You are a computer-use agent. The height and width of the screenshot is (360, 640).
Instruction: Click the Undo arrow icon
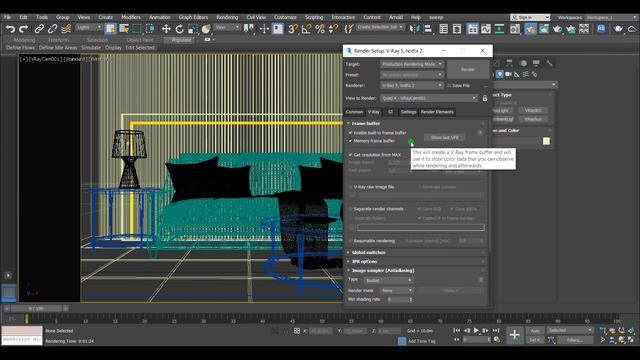[x=10, y=29]
